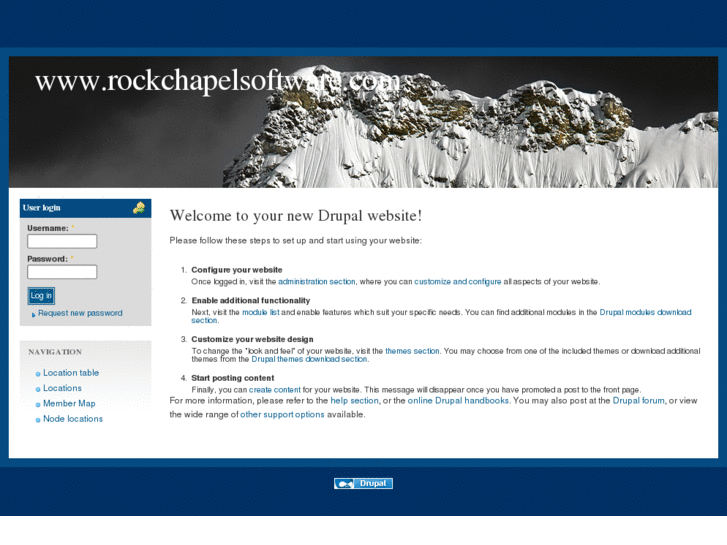
Task: Follow the administration section link
Action: tap(317, 282)
